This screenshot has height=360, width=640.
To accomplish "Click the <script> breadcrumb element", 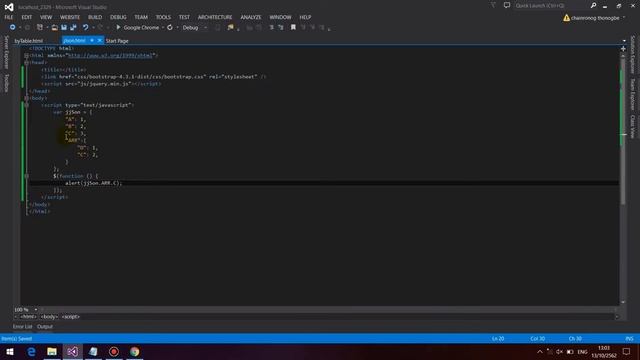I will (x=71, y=317).
